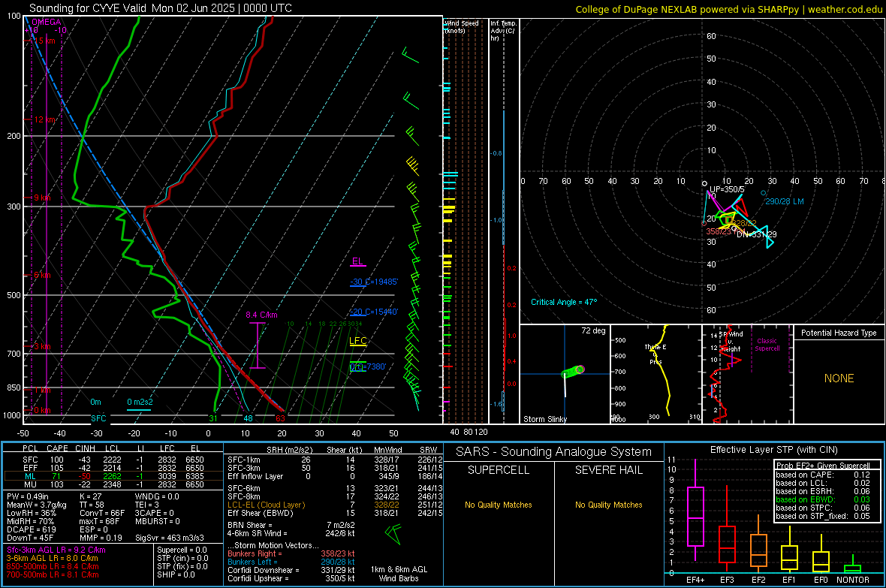886x588 pixels.
Task: Click the 8.4 C/km lapse rate label
Action: [261, 315]
